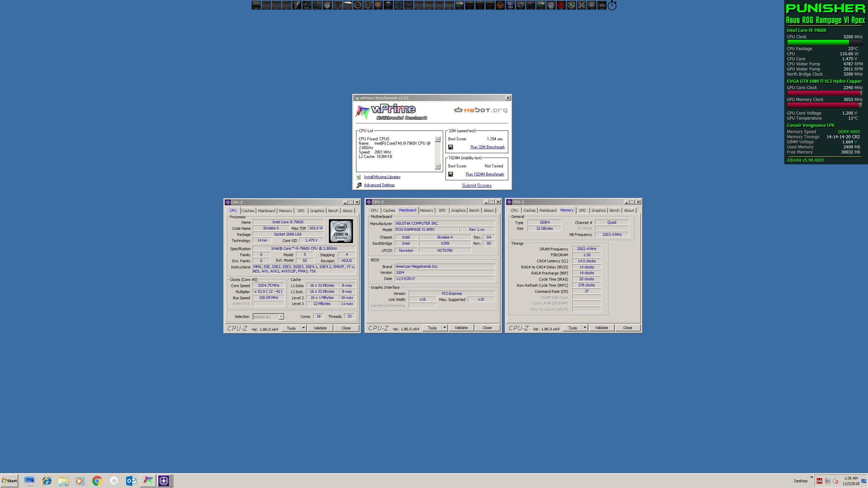Click the floppy save icon beside Run 32M Benchmark
The width and height of the screenshot is (868, 488).
[451, 147]
